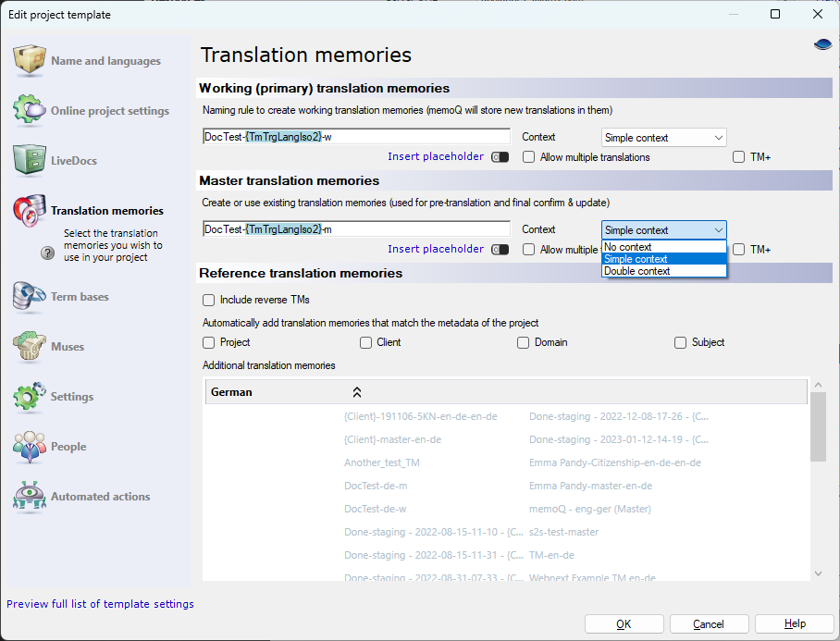Open the Online project settings icon

coord(30,111)
